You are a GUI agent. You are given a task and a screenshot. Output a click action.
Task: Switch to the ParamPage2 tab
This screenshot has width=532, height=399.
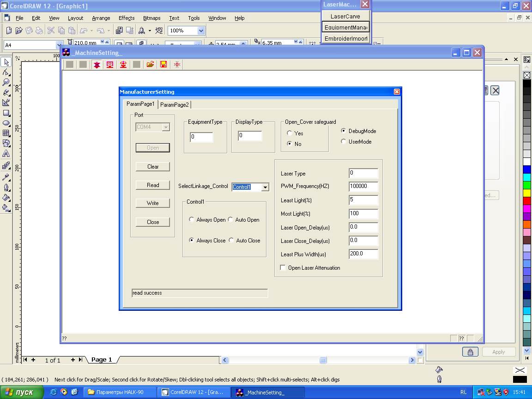coord(175,105)
